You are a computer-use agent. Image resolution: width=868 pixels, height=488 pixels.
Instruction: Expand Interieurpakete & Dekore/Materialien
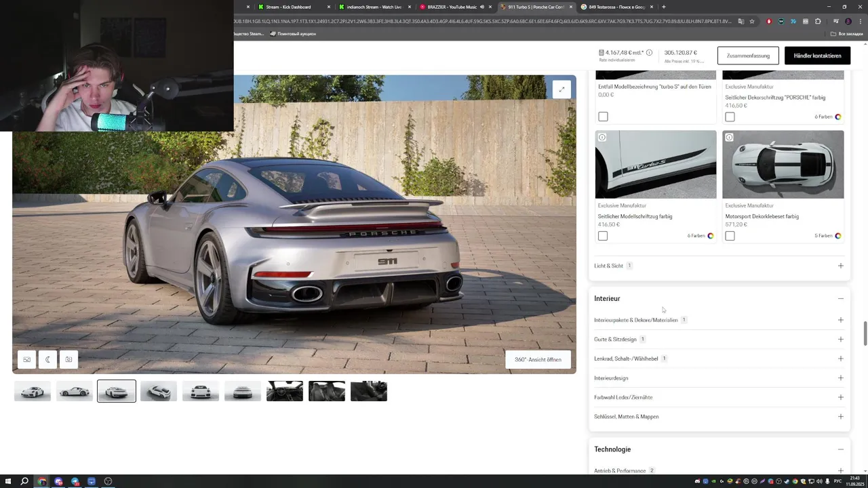pos(719,320)
